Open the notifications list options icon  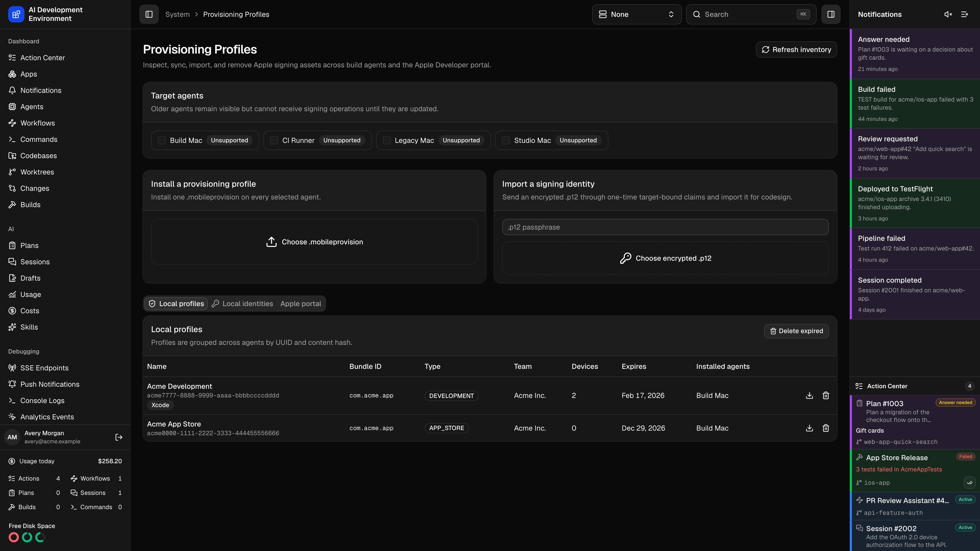964,15
